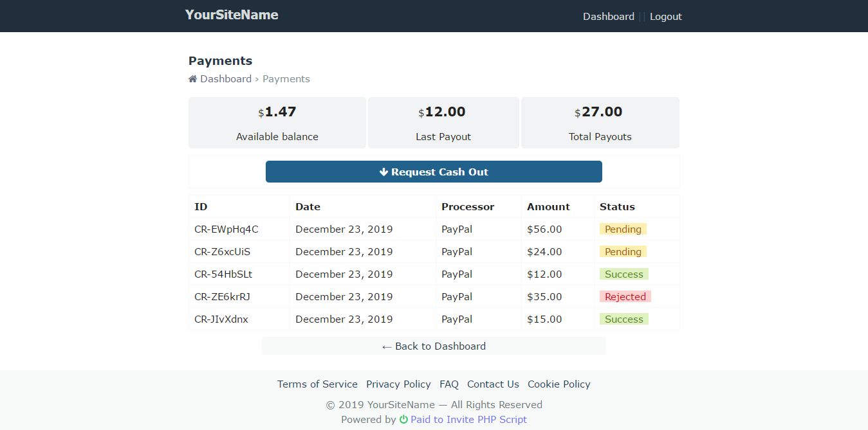Click the home icon in breadcrumb
The height and width of the screenshot is (430, 868).
pos(192,79)
